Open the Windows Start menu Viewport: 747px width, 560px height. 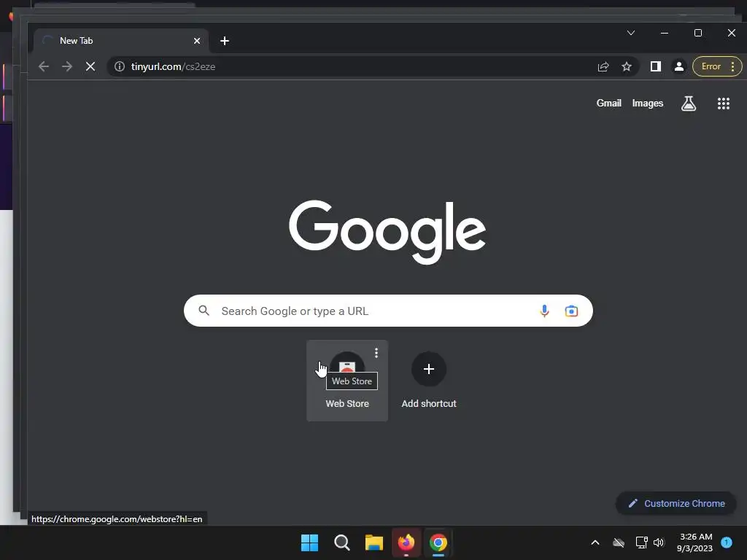[309, 542]
